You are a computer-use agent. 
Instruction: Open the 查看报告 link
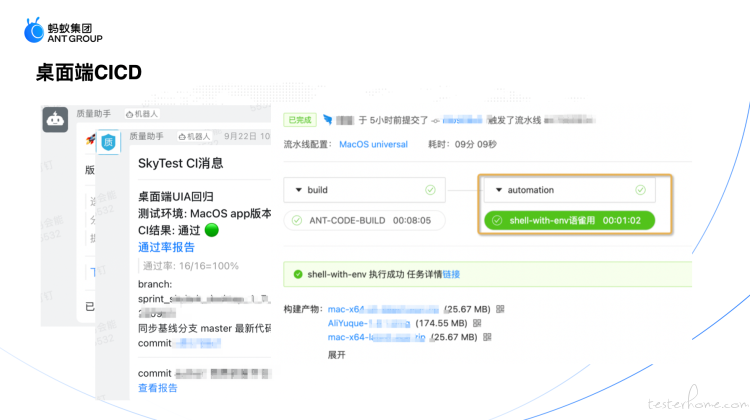click(x=158, y=388)
